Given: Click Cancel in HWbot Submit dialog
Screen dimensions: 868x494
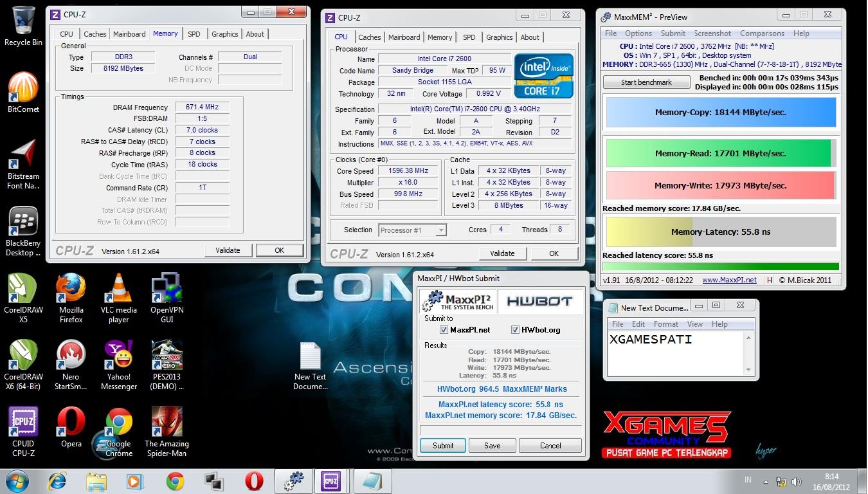Looking at the screenshot, I should coord(550,445).
